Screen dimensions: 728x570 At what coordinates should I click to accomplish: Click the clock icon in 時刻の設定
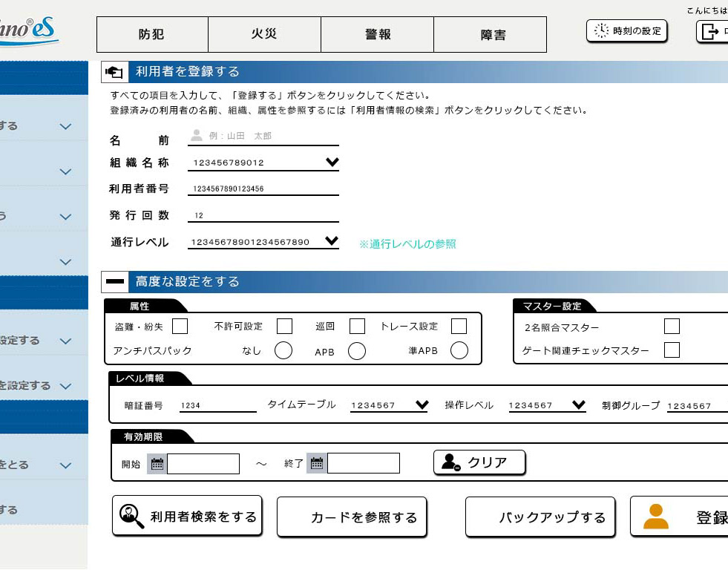tap(601, 30)
